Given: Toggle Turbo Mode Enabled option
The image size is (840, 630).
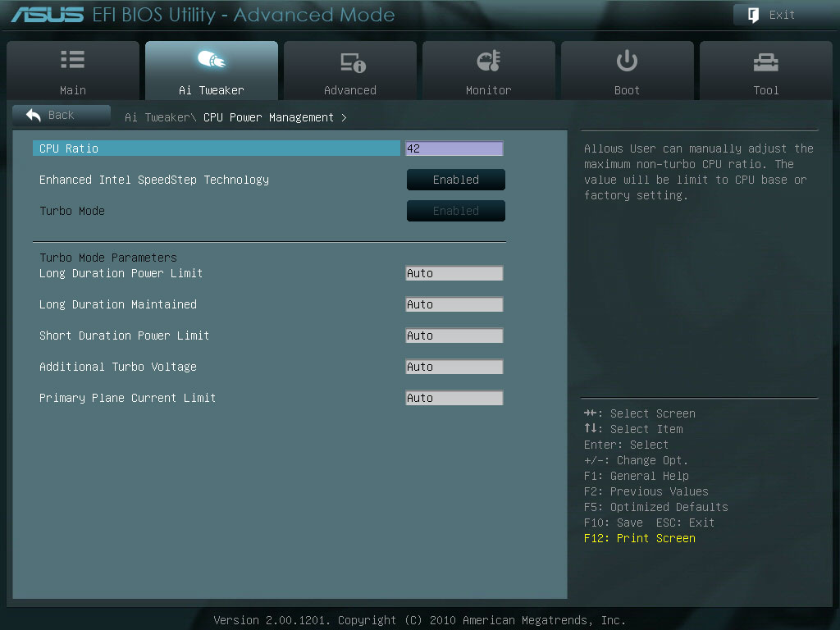Looking at the screenshot, I should [x=456, y=211].
